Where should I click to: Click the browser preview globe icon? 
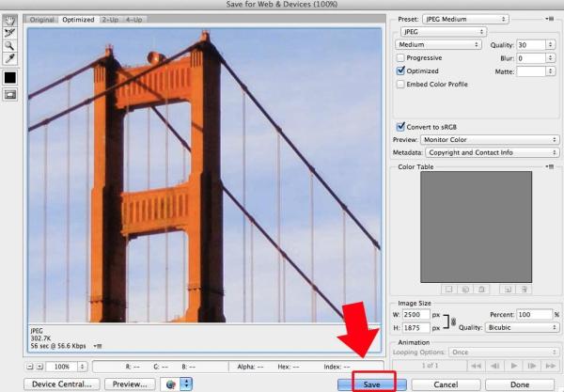tap(171, 384)
